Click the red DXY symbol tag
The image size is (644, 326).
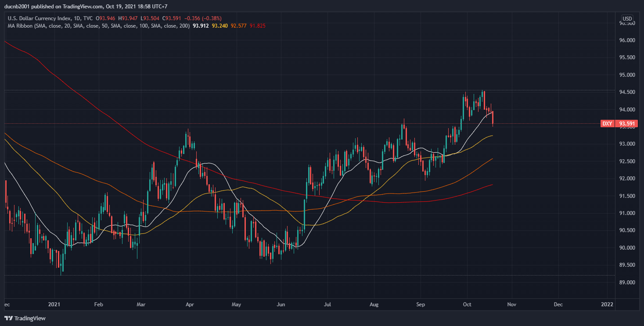[x=607, y=124]
